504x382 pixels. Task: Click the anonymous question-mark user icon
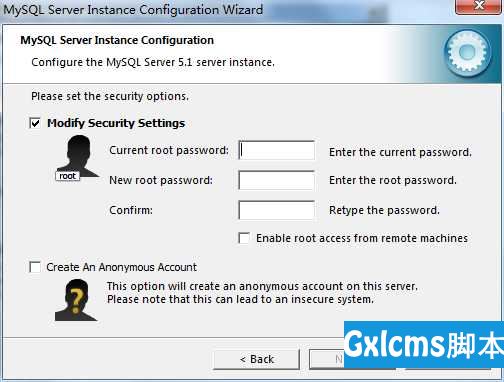click(x=76, y=300)
